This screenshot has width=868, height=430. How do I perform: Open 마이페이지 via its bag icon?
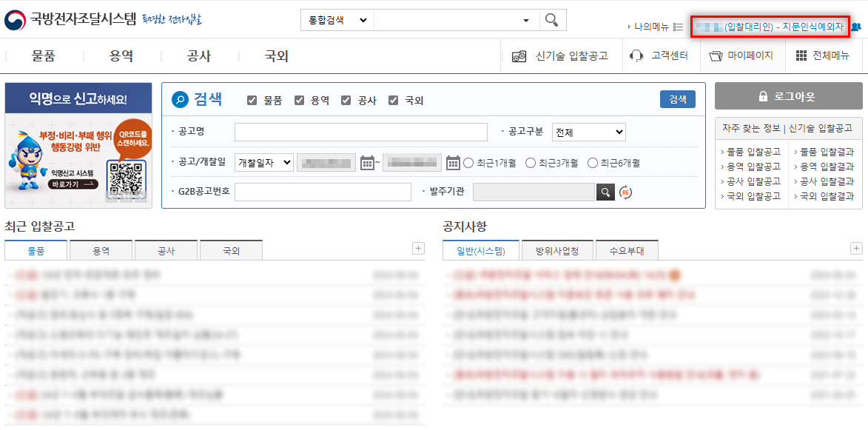coord(715,56)
